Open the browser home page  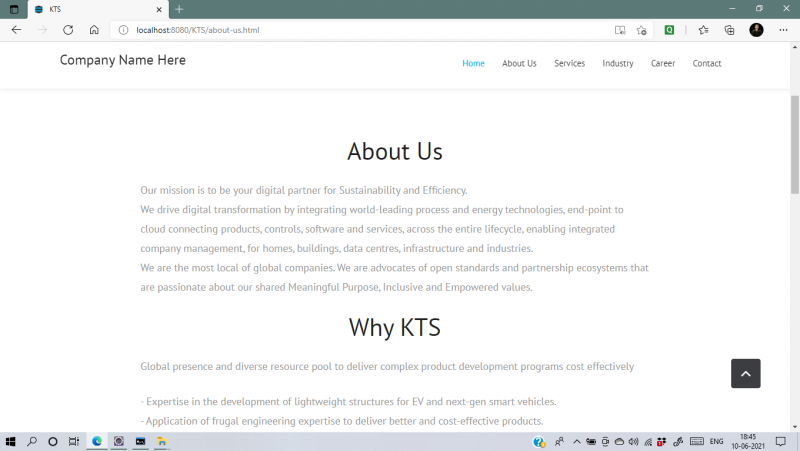[x=94, y=30]
